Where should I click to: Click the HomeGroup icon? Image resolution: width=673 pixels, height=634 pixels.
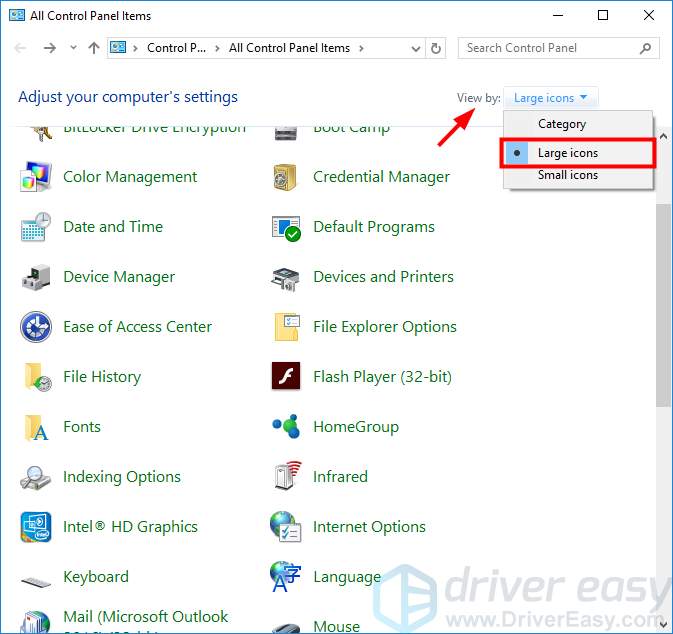(x=286, y=427)
